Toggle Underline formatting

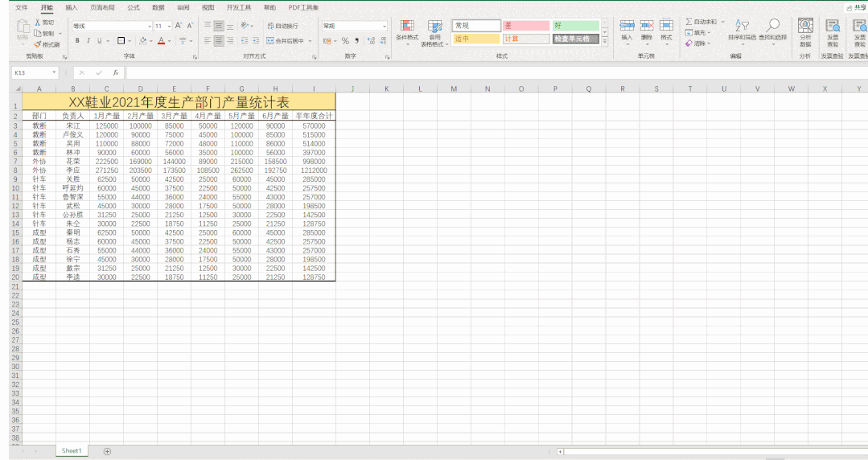click(x=100, y=40)
